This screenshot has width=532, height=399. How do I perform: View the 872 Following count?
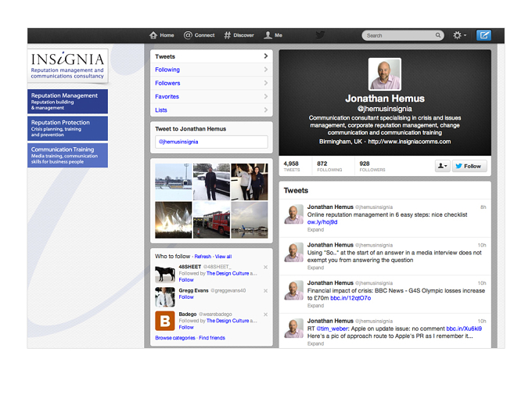pos(329,166)
